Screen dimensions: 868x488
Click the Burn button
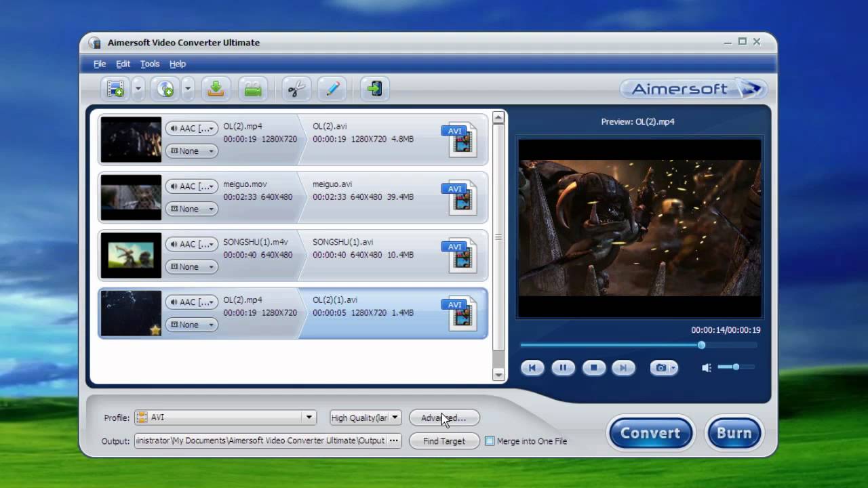click(x=734, y=433)
